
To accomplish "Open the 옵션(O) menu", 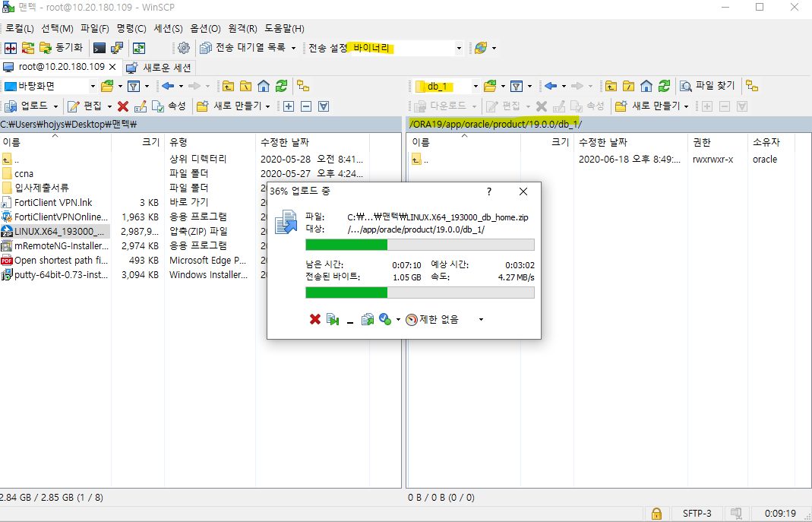I will [x=205, y=28].
